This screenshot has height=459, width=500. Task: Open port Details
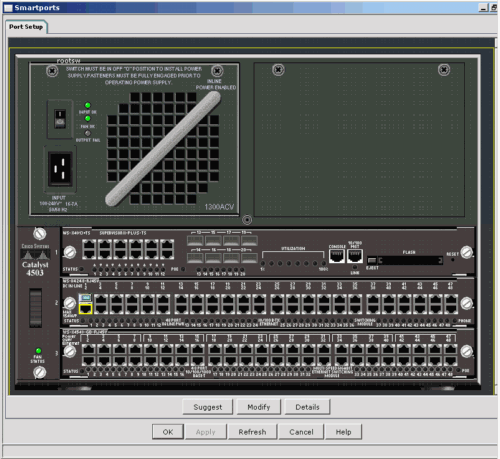click(307, 407)
